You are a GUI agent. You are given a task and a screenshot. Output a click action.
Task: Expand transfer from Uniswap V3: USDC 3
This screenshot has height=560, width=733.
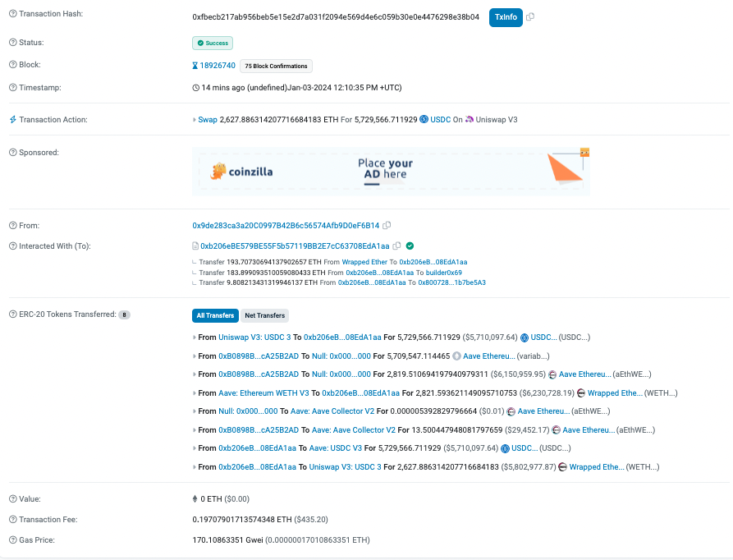pyautogui.click(x=195, y=337)
